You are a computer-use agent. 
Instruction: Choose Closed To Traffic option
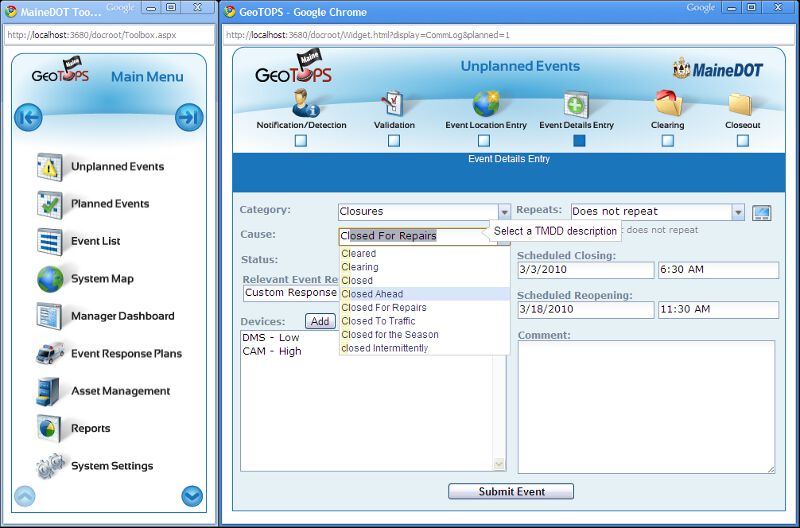pos(424,321)
